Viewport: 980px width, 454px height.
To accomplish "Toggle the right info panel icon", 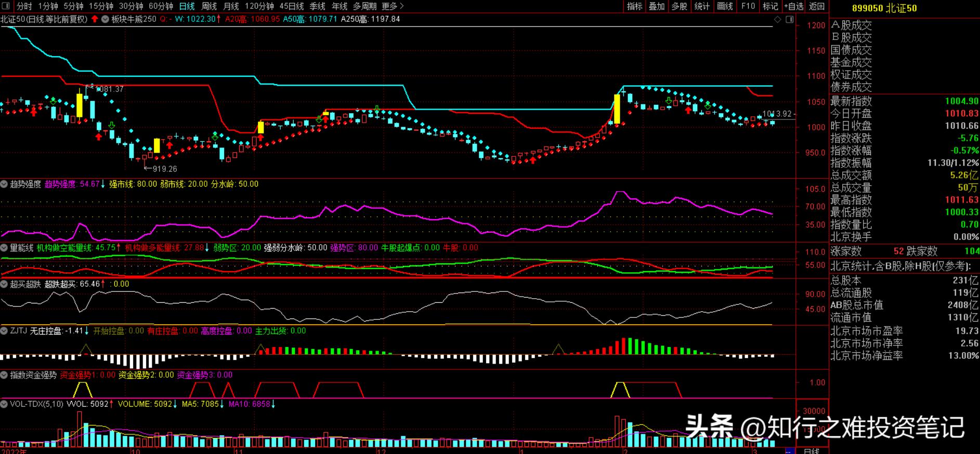I will click(790, 19).
